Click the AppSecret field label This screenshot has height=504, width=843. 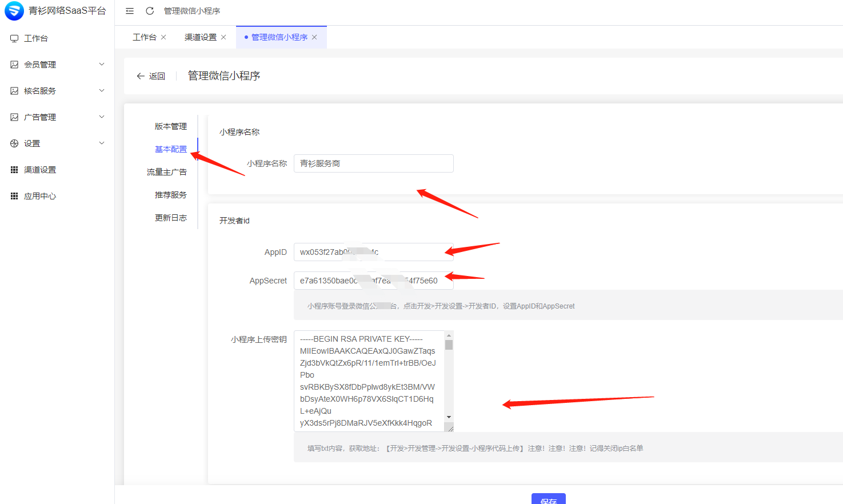268,281
